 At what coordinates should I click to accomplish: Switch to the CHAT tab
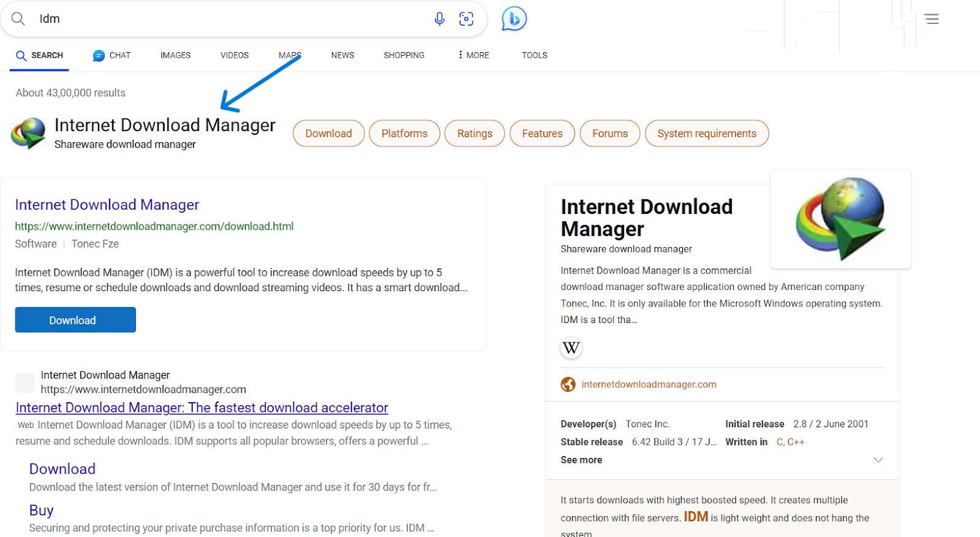(x=111, y=55)
